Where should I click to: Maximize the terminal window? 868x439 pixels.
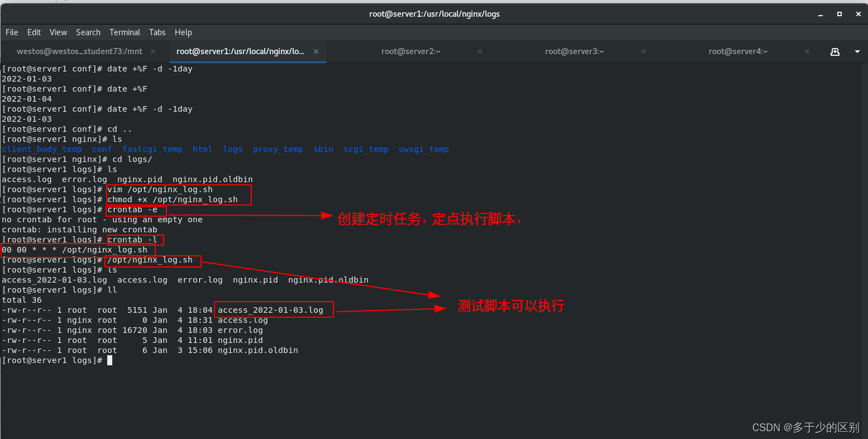pos(840,14)
